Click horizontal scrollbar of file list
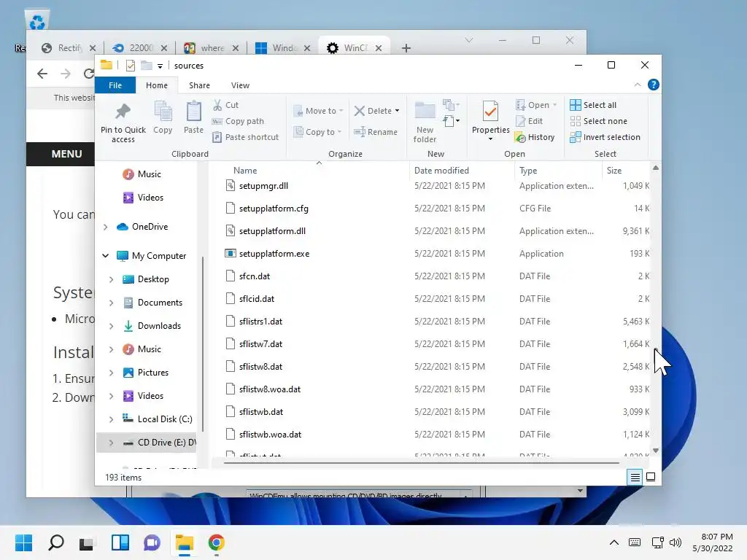Screen dimensions: 747x560 click(421, 462)
